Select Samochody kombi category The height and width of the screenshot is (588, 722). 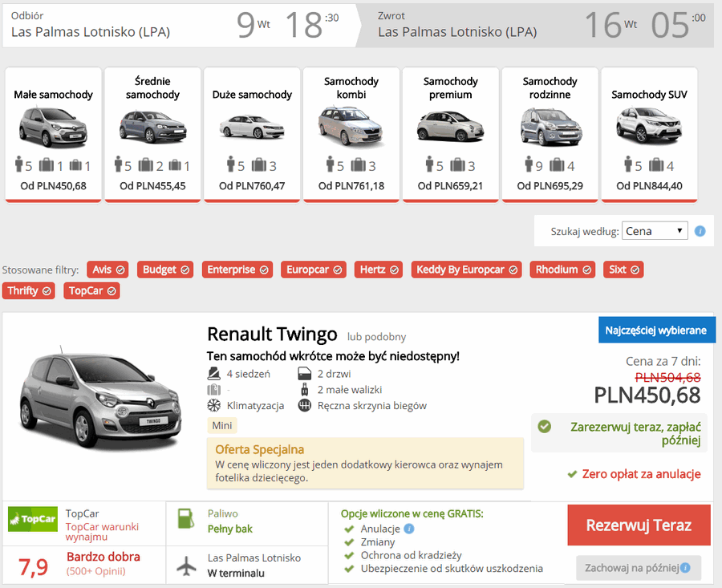tap(351, 135)
